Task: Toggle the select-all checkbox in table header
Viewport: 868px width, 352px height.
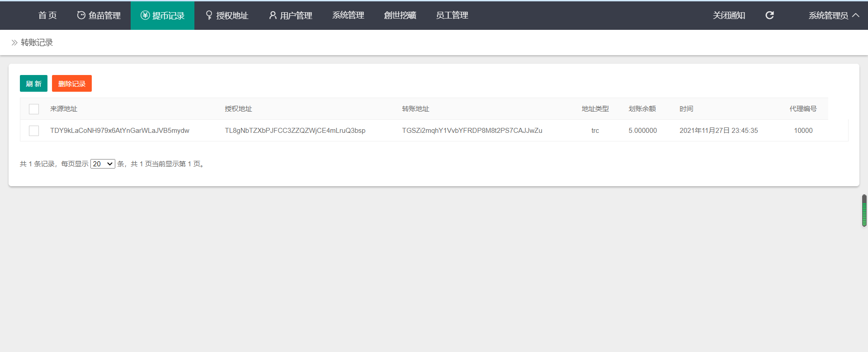Action: point(34,109)
